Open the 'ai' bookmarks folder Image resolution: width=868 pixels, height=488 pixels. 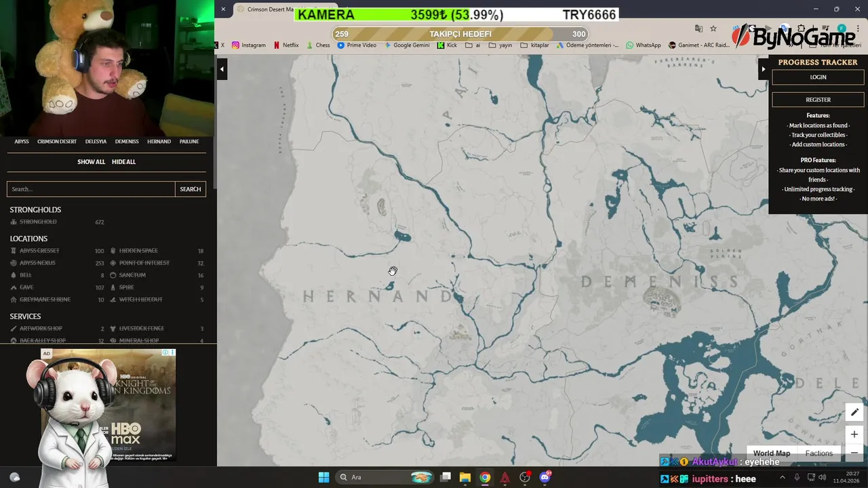click(x=473, y=45)
